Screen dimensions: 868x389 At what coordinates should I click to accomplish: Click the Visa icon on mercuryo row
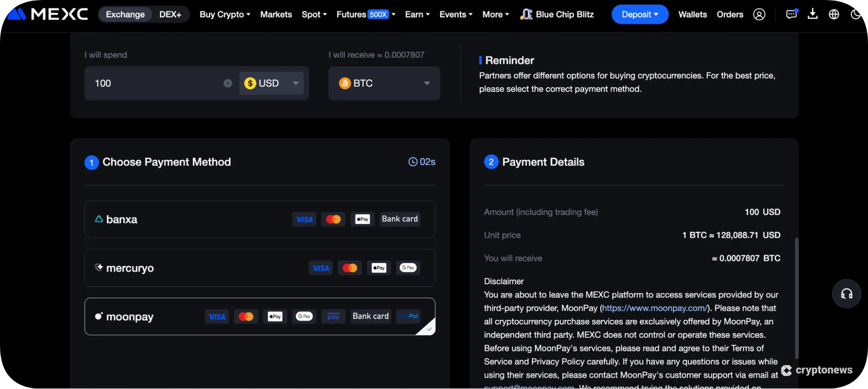click(321, 268)
